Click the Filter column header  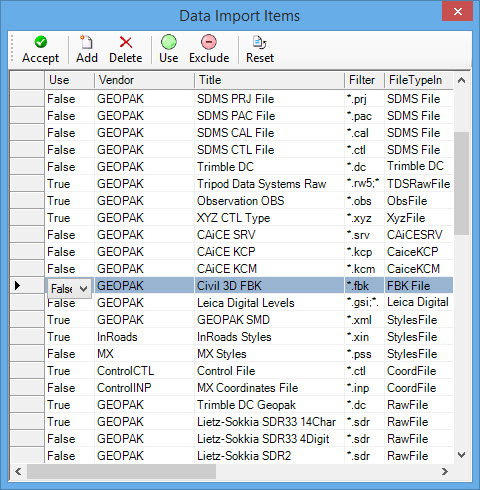(364, 80)
